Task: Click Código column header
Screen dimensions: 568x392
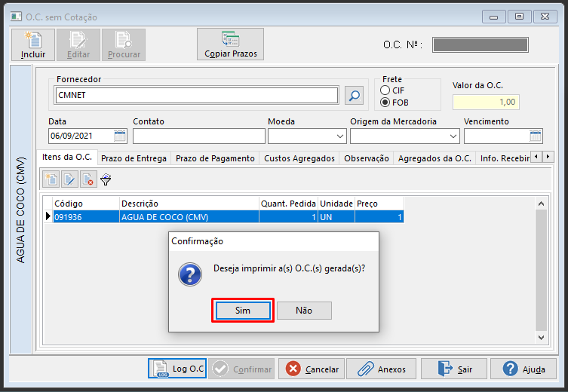Action: tap(86, 204)
